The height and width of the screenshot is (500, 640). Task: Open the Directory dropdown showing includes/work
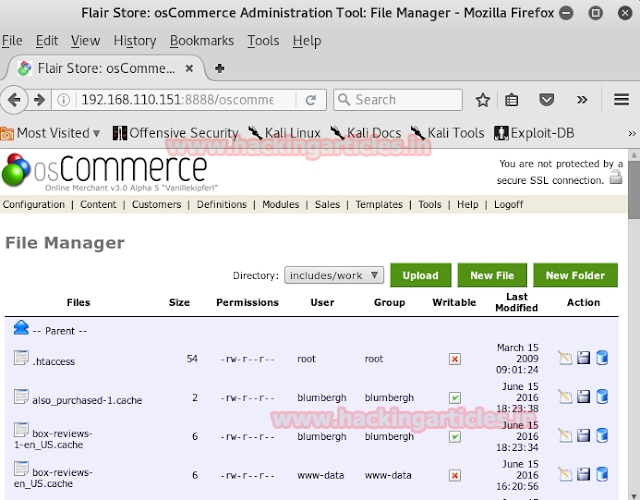point(334,276)
